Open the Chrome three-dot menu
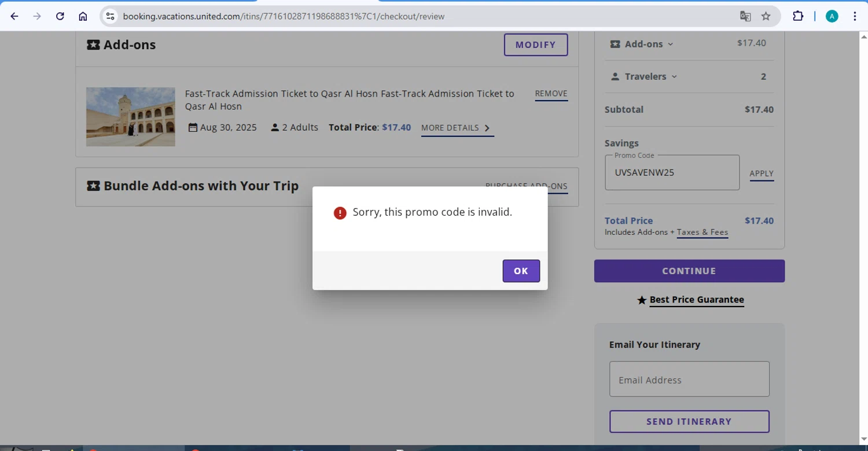868x451 pixels. coord(855,16)
